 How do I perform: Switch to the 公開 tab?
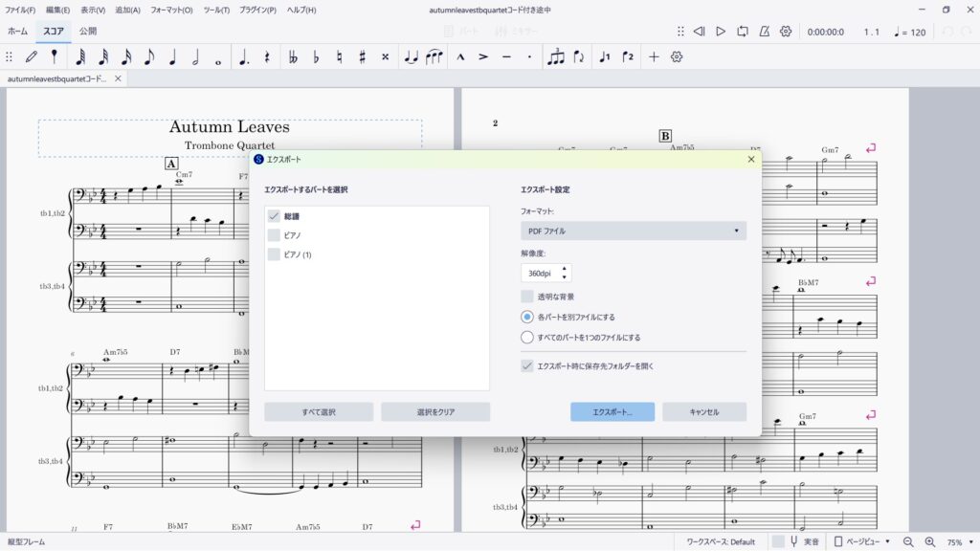(x=88, y=32)
